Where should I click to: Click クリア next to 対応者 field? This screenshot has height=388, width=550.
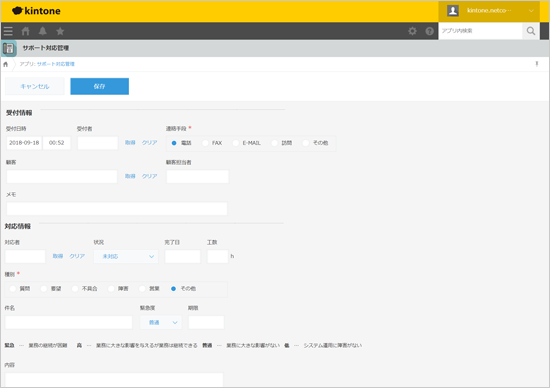tap(77, 256)
